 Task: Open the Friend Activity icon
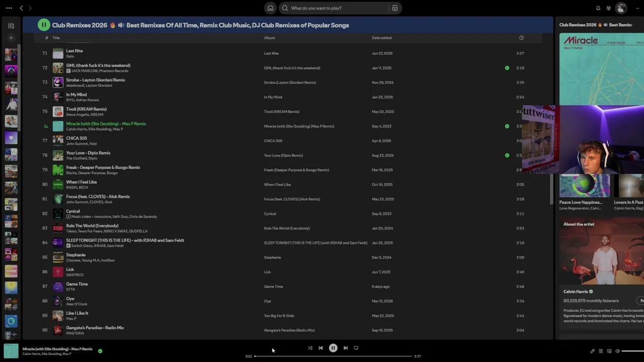(609, 8)
